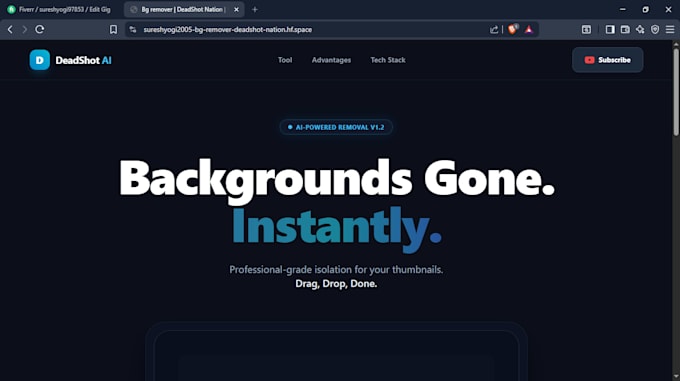Viewport: 680px width, 381px height.
Task: Open site settings icon in address bar
Action: coord(133,29)
